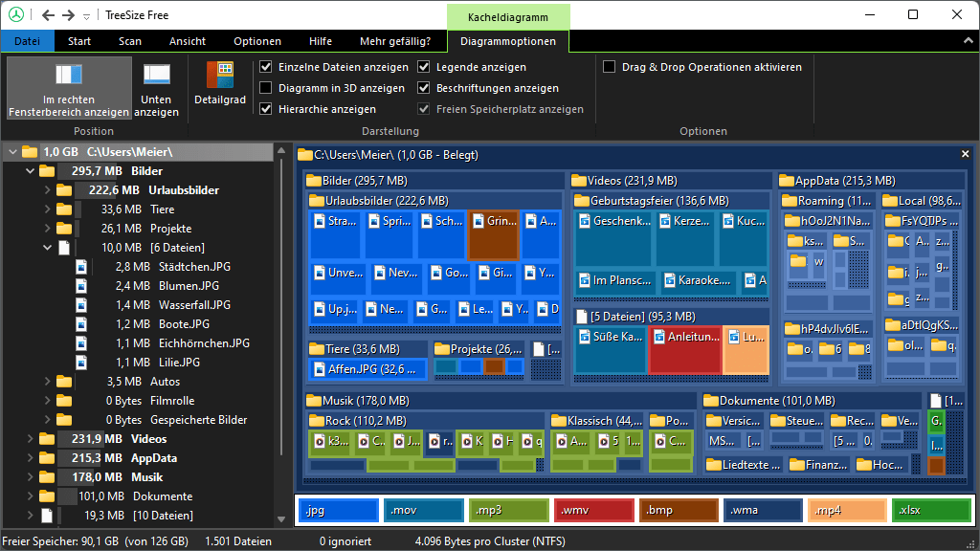The image size is (980, 551).
Task: Toggle 'Hierarchie anzeigen' checkbox
Action: coord(266,109)
